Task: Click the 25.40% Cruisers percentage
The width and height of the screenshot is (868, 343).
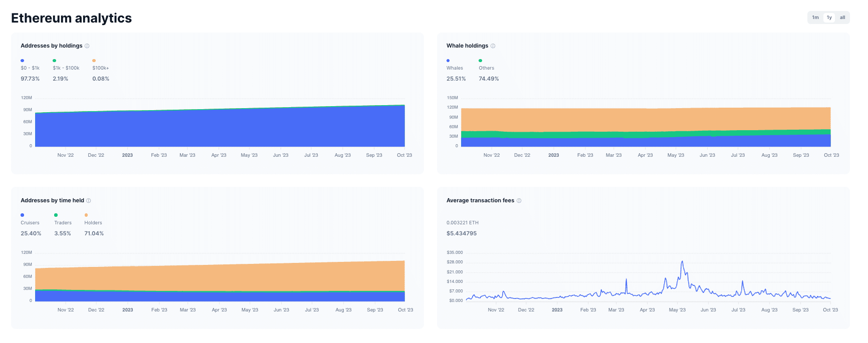Action: [31, 233]
